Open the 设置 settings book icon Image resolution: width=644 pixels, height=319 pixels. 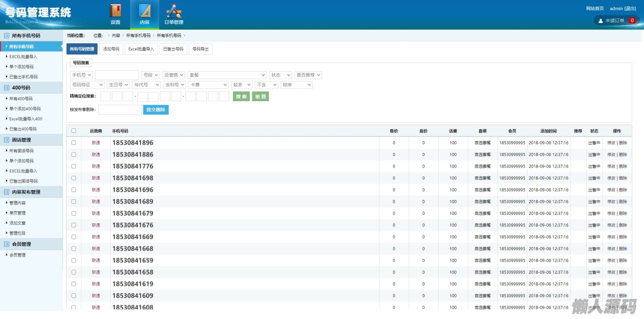[116, 11]
